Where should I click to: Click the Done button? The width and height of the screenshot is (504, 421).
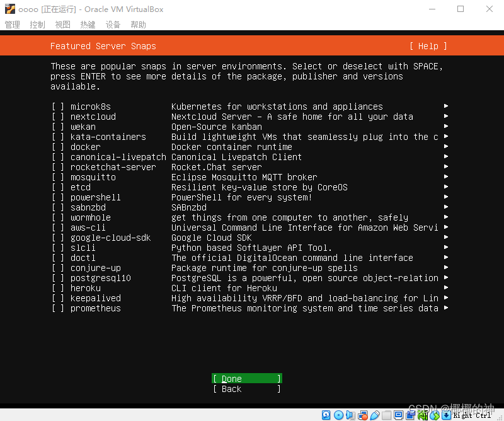(247, 379)
